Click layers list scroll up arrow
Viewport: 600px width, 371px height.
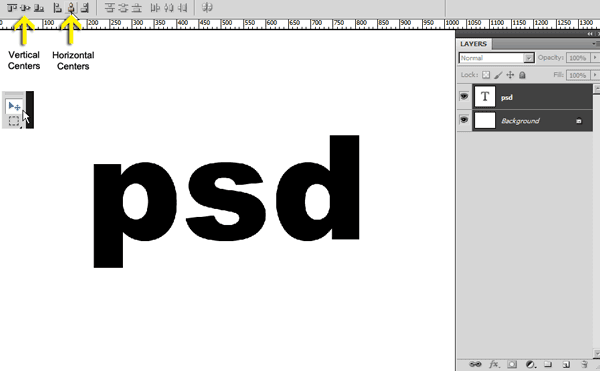[x=597, y=89]
